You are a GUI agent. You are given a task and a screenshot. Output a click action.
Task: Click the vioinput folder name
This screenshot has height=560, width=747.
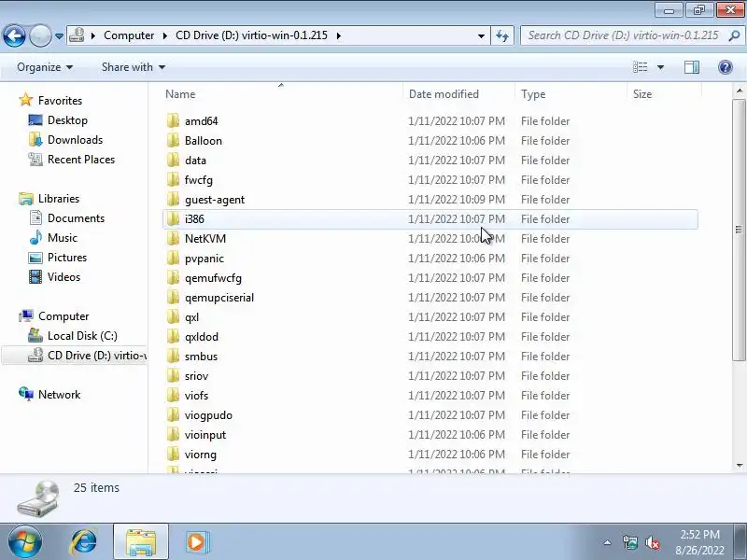[205, 435]
